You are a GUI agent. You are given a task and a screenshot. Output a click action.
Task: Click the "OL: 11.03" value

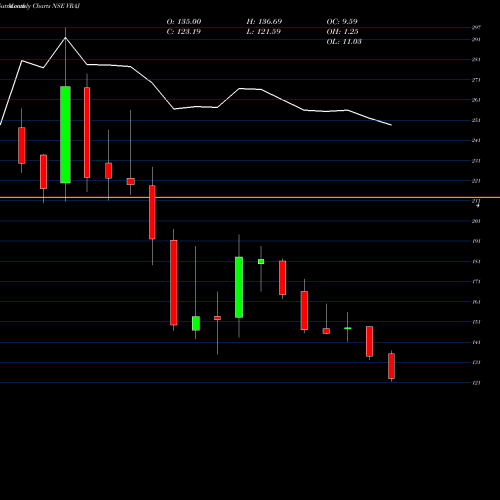[x=344, y=42]
